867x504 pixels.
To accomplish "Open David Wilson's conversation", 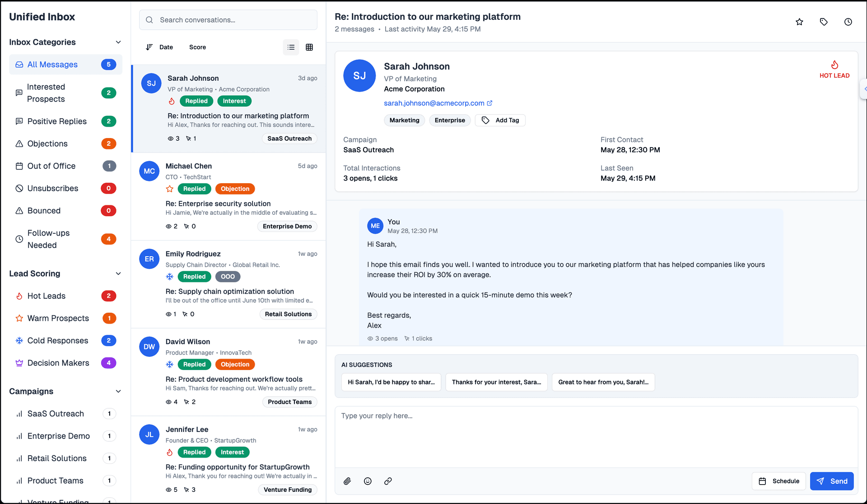I will (x=228, y=372).
